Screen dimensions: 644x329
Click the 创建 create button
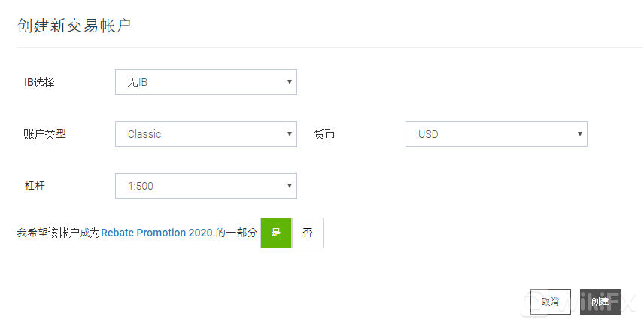[x=600, y=302]
